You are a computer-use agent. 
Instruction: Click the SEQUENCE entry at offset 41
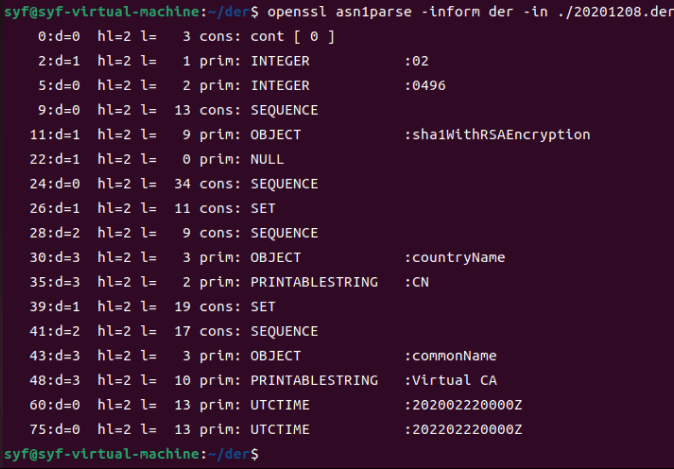286,331
